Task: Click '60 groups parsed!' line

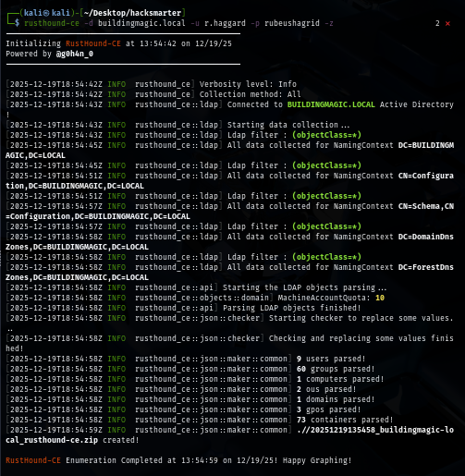Action: click(x=336, y=369)
